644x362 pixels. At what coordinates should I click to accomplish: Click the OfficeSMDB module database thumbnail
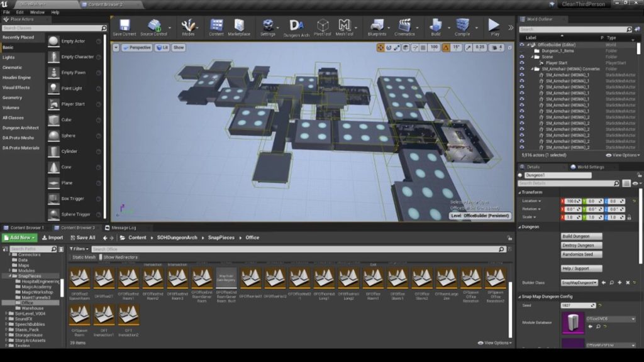pyautogui.click(x=572, y=323)
